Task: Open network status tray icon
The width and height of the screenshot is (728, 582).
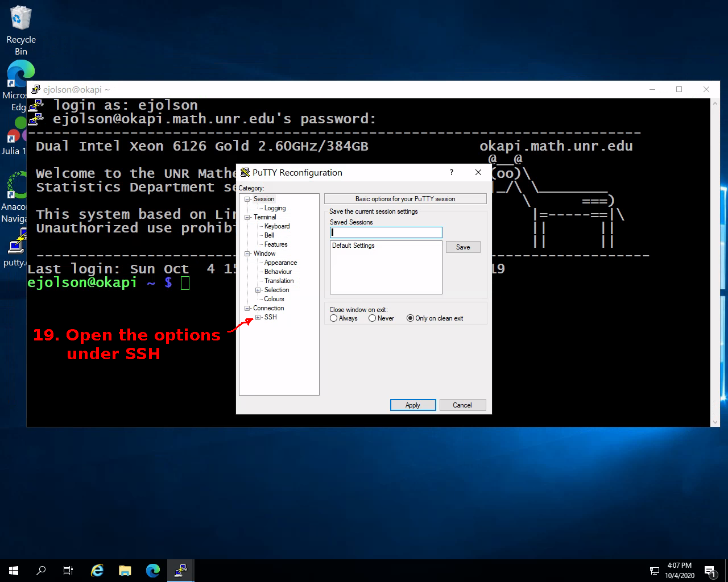Action: 655,571
